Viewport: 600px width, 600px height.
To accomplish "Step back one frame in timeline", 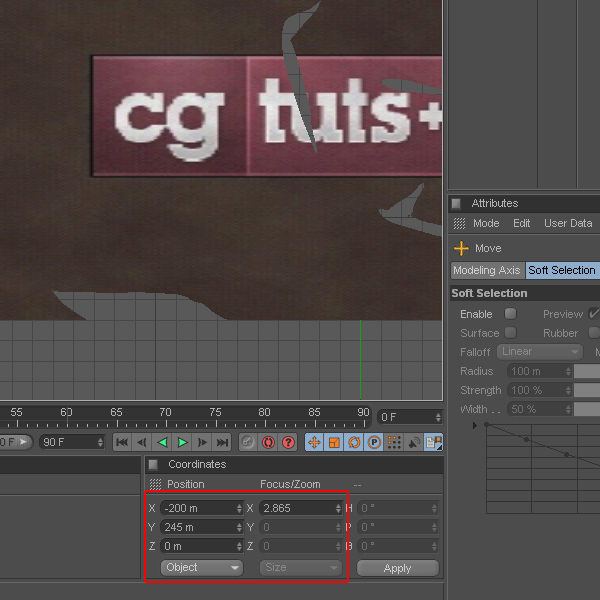I will 142,443.
